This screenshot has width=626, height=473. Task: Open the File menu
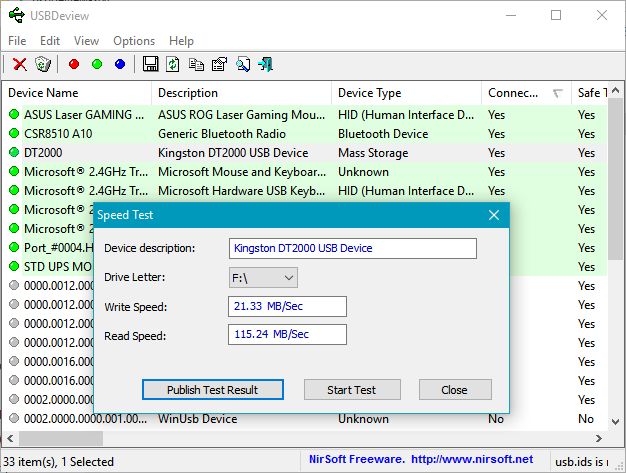click(x=17, y=41)
